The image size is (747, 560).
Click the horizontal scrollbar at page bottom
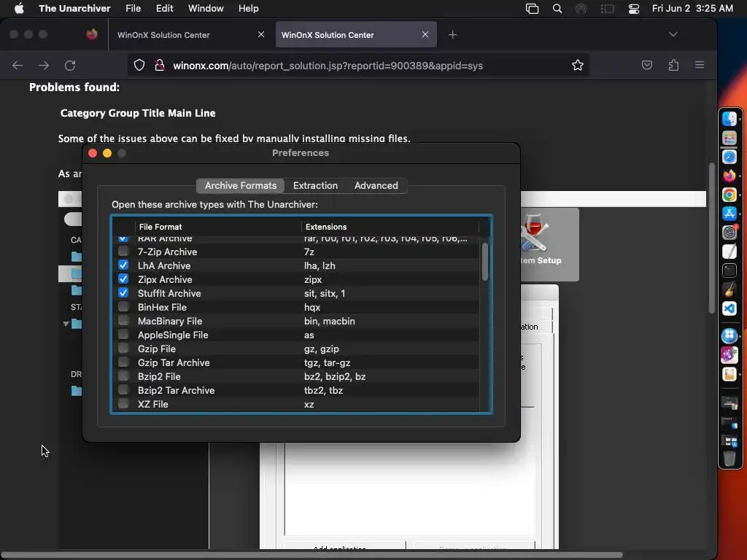[311, 555]
